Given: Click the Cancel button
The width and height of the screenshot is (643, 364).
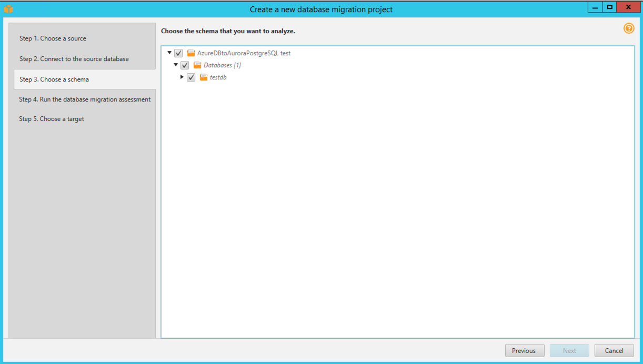Looking at the screenshot, I should click(614, 350).
